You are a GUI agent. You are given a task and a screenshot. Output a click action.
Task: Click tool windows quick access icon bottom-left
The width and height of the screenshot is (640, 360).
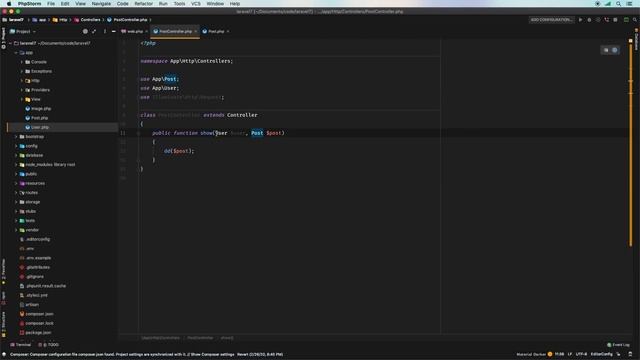[x=4, y=354]
